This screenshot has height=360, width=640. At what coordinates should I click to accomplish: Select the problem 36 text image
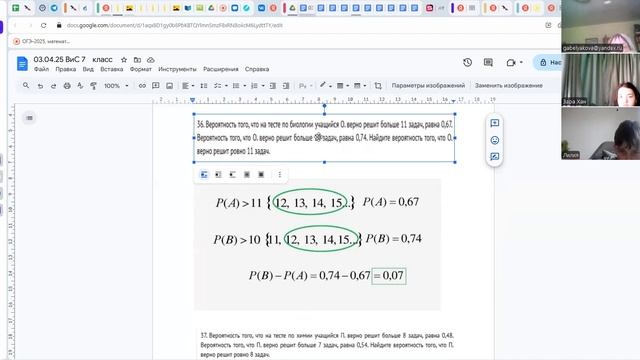pyautogui.click(x=324, y=138)
